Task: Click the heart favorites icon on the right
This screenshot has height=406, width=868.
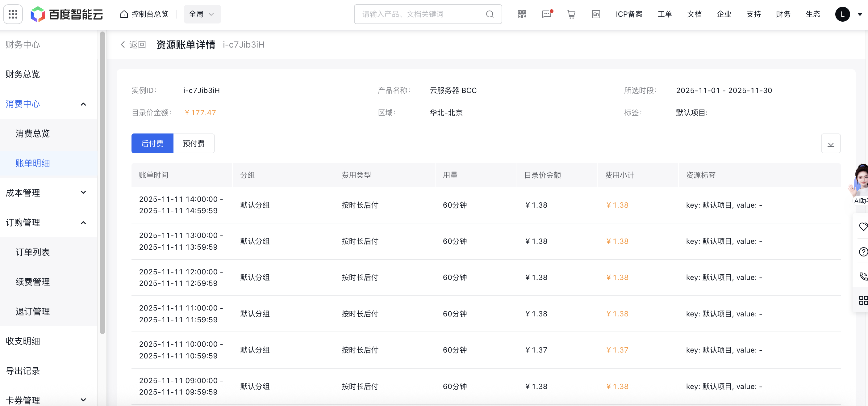Action: [x=863, y=226]
